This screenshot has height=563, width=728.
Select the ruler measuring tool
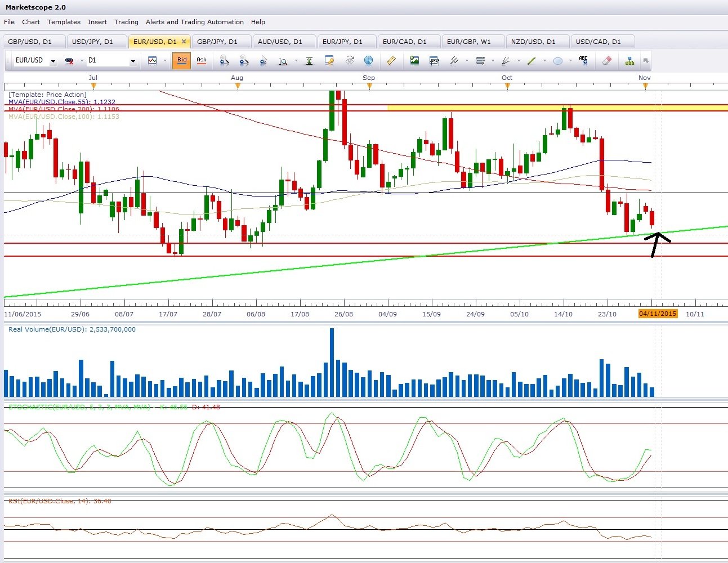click(391, 60)
